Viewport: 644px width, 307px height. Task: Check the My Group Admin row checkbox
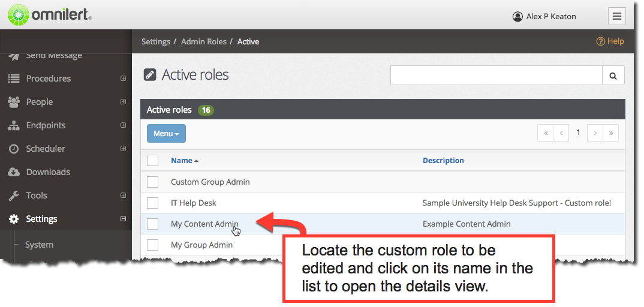[153, 245]
